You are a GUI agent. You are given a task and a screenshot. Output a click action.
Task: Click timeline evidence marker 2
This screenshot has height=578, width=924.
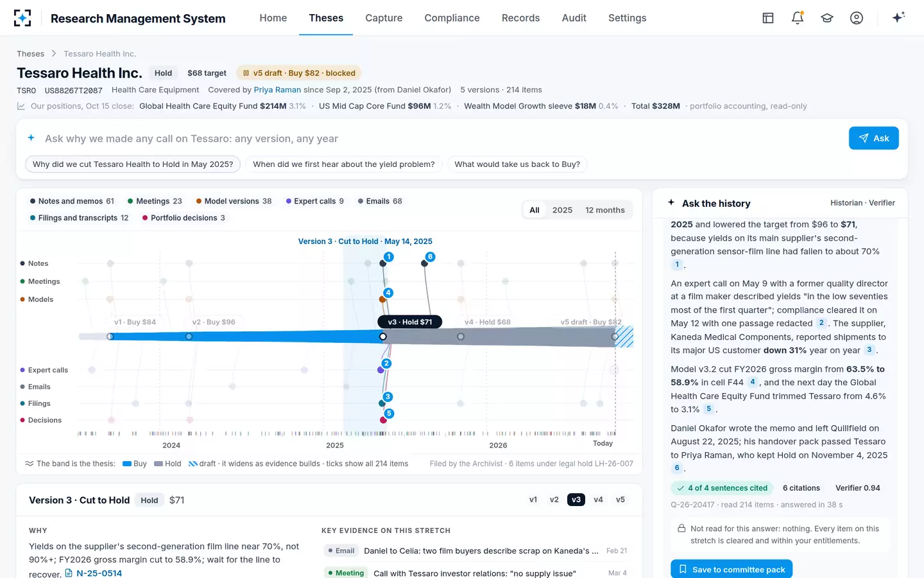[386, 363]
